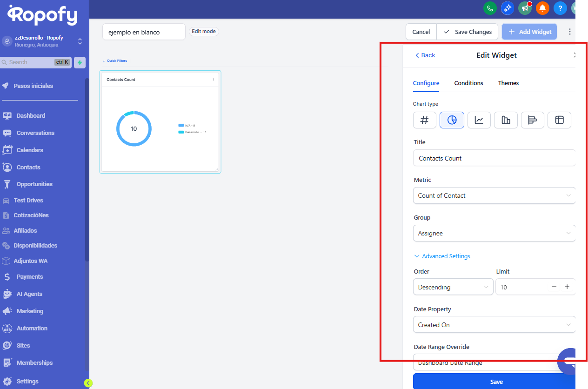Open Opportunities in the sidebar
This screenshot has height=389, width=588.
click(x=34, y=184)
